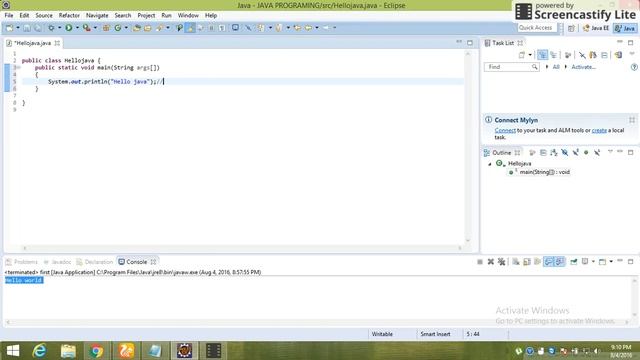Toggle Console Scroll Lock icon

(527, 262)
